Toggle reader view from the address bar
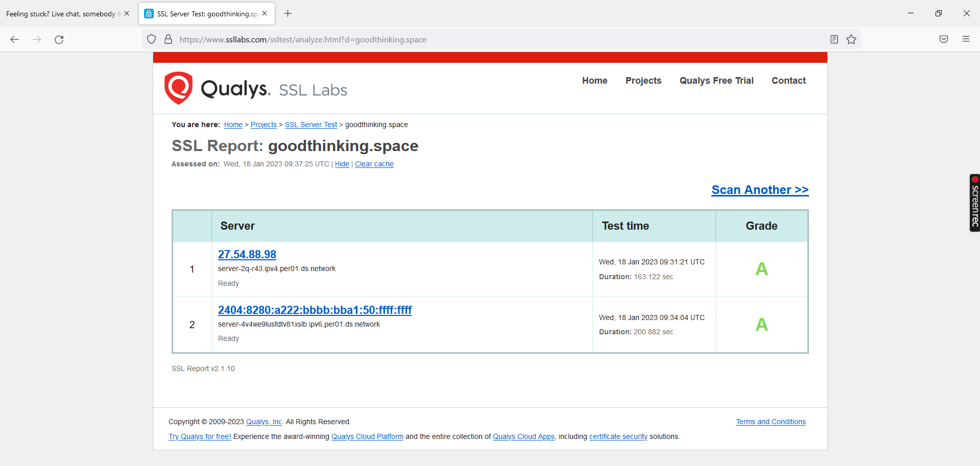This screenshot has height=466, width=980. (833, 39)
